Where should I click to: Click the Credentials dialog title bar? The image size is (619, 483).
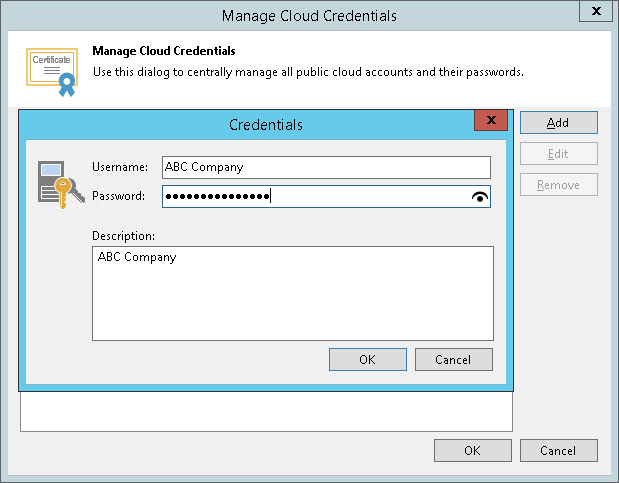click(x=265, y=125)
